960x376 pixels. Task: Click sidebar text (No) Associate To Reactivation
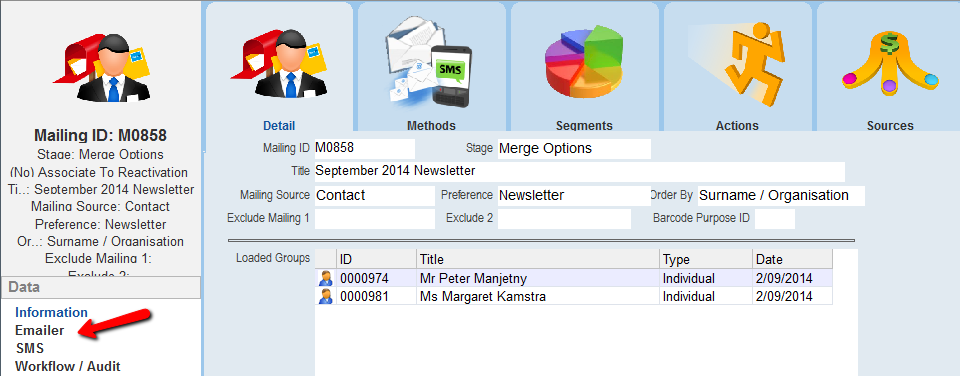click(99, 173)
